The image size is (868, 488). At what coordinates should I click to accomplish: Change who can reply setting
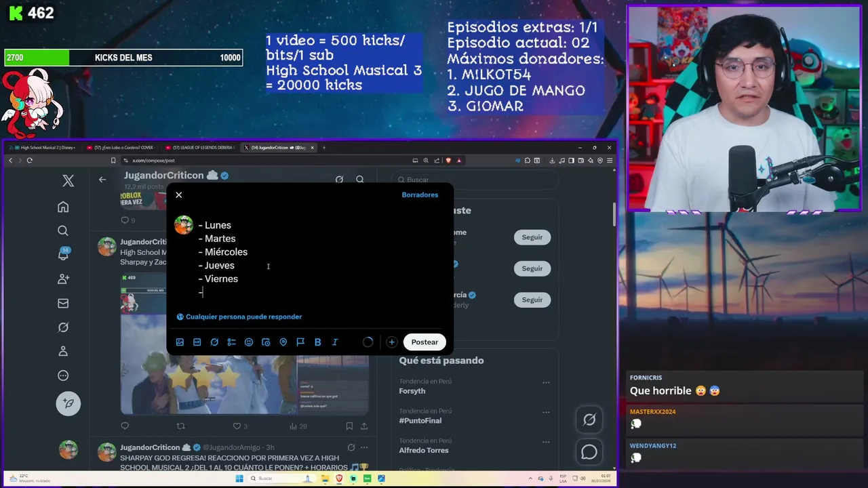239,317
